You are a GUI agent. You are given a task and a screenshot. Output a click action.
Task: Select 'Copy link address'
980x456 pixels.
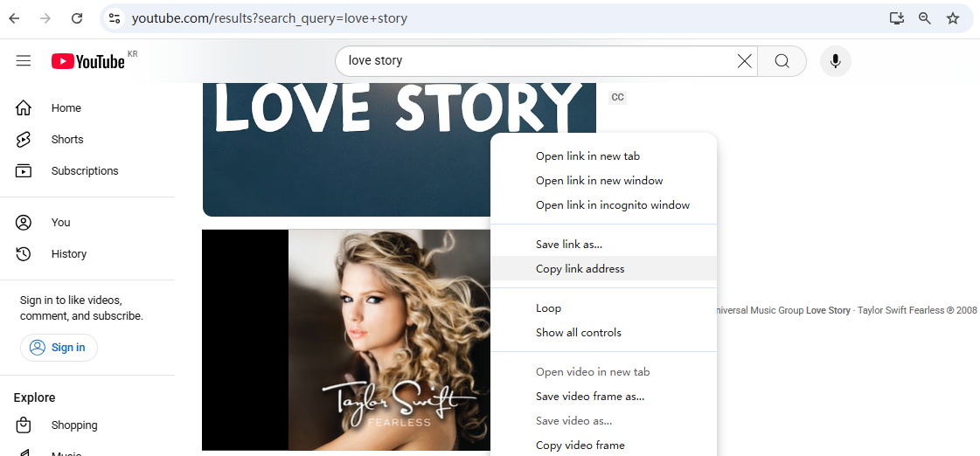tap(603, 268)
